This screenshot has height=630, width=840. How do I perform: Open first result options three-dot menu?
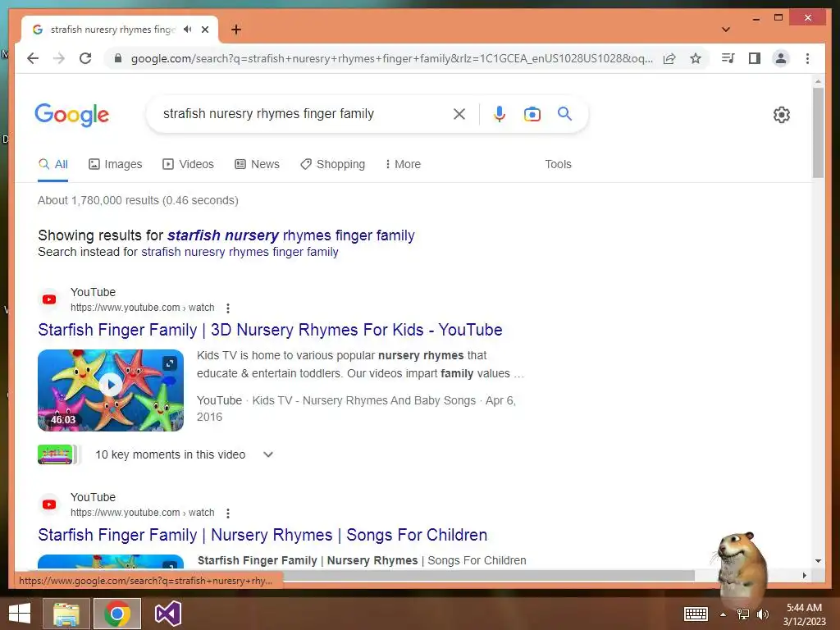pos(228,308)
